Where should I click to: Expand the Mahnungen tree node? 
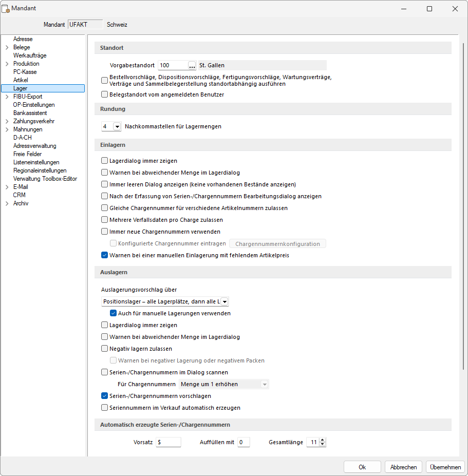(x=7, y=129)
